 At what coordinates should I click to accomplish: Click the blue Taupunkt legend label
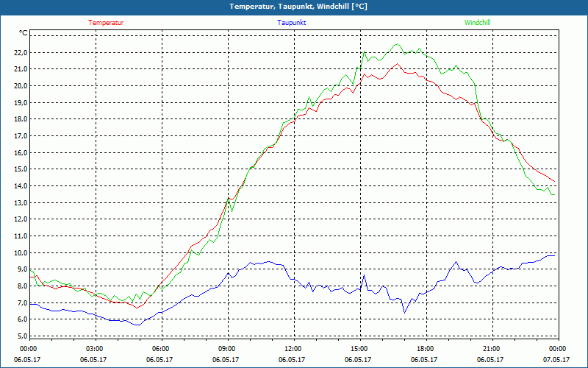291,23
